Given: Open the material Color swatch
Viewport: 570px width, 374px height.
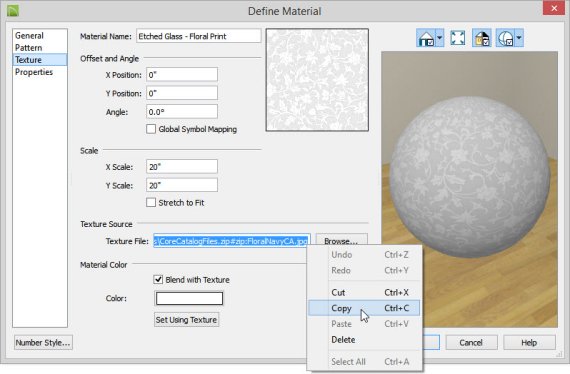Looking at the screenshot, I should 189,298.
